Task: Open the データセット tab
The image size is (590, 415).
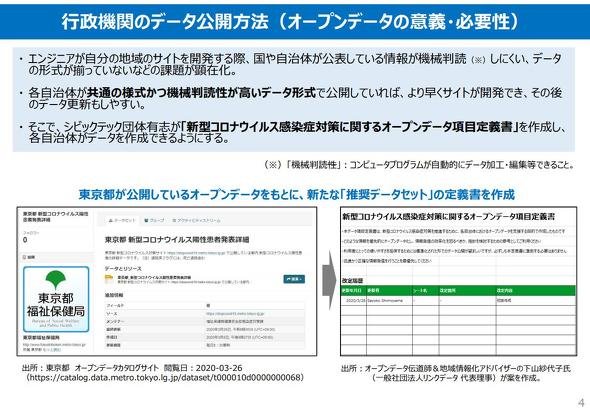Action: [121, 220]
